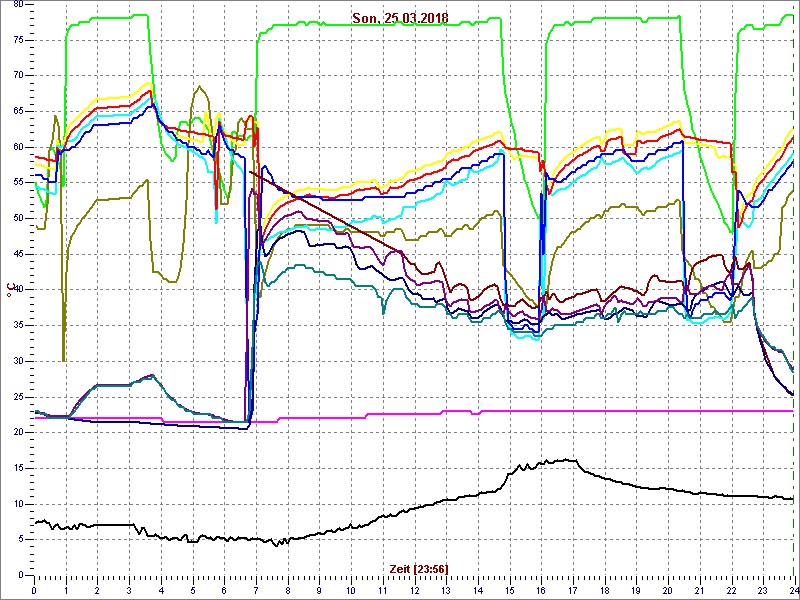Viewport: 800px width, 600px height.
Task: Click the olive curve's peak near hour 5
Action: (x=200, y=87)
